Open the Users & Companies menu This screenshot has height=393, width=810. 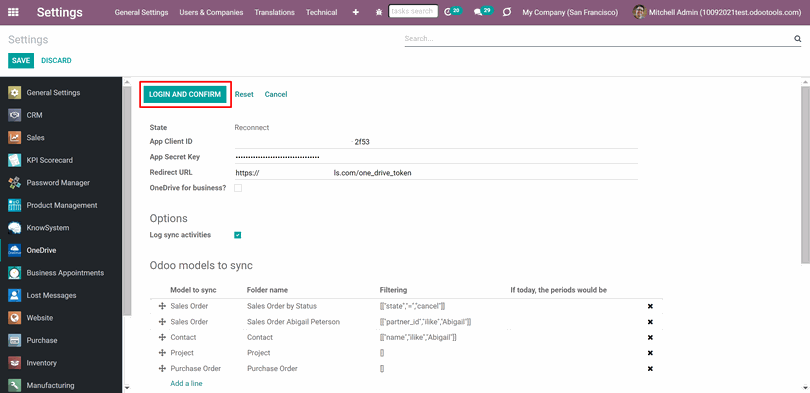tap(211, 12)
